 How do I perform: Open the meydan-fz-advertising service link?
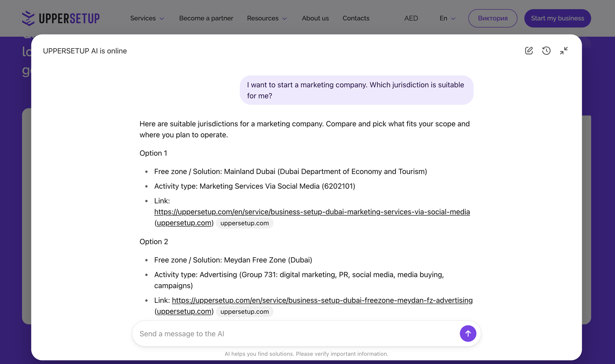click(322, 300)
